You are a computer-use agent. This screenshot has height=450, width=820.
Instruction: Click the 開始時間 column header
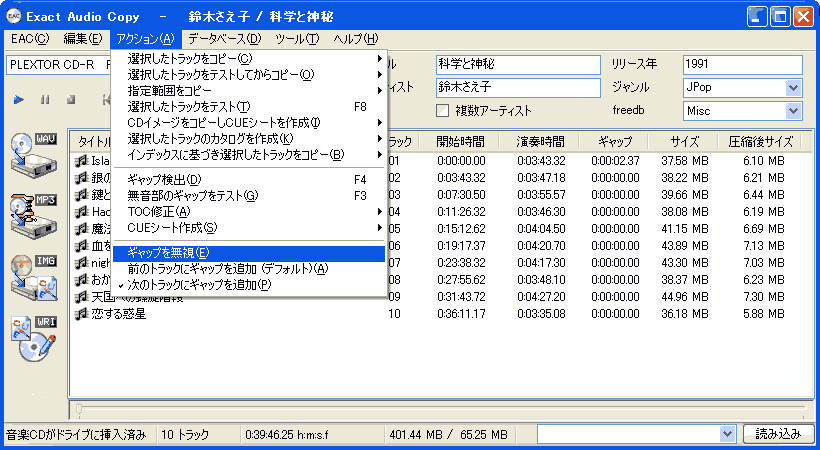tap(461, 141)
